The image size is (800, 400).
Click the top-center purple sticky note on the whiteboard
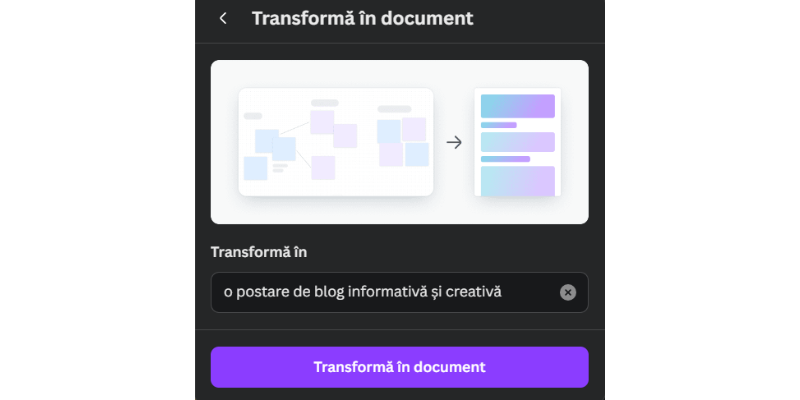click(322, 122)
